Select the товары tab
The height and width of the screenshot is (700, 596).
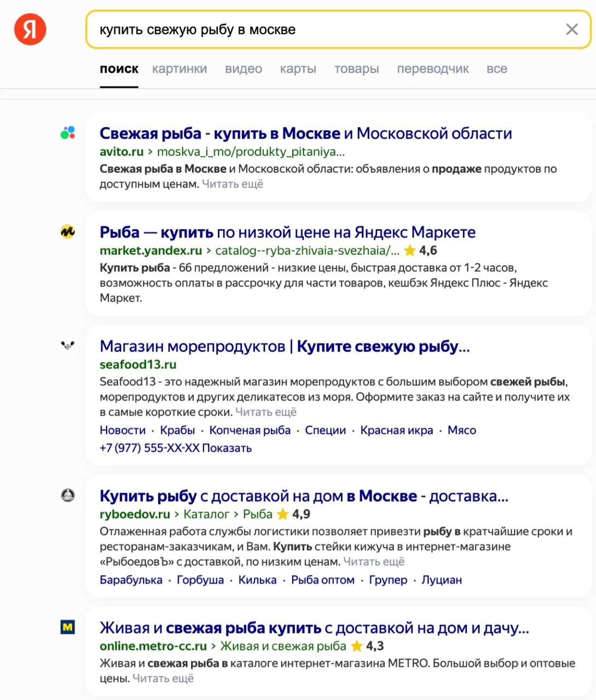pyautogui.click(x=356, y=69)
